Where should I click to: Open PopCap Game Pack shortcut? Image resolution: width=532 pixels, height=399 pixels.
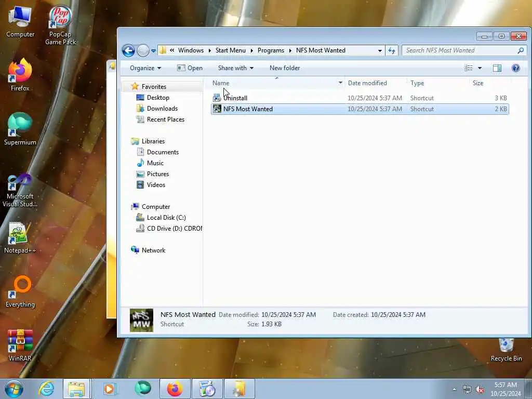click(60, 25)
